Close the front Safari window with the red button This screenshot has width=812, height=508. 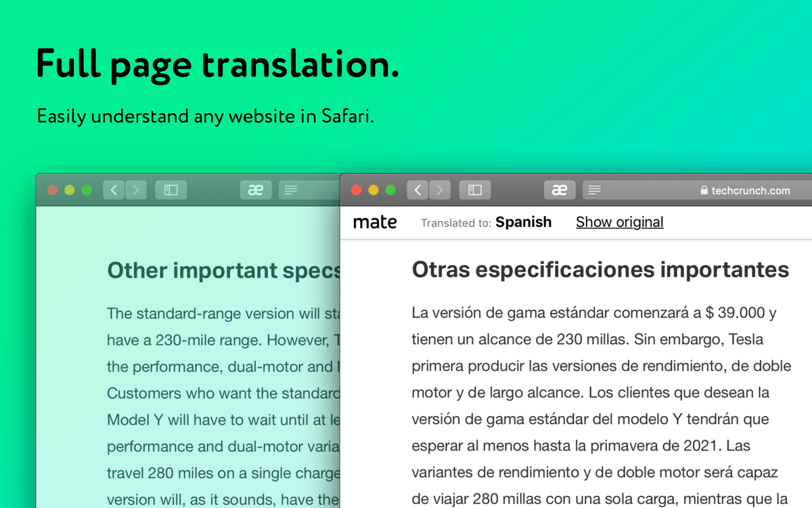[357, 190]
